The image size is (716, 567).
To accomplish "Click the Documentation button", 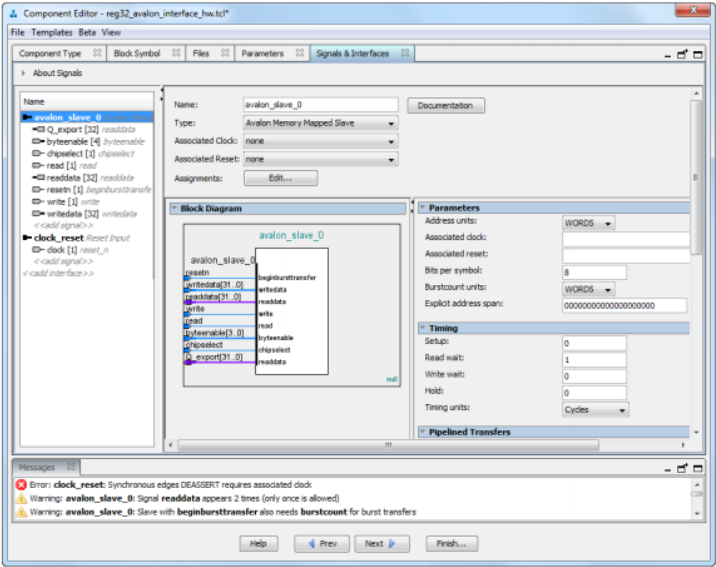I will click(x=446, y=105).
